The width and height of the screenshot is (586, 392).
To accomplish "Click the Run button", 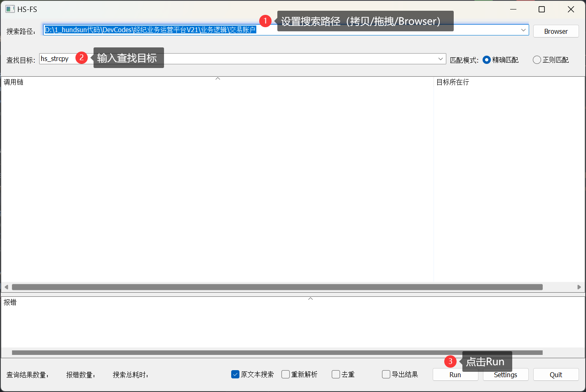I will pyautogui.click(x=455, y=375).
